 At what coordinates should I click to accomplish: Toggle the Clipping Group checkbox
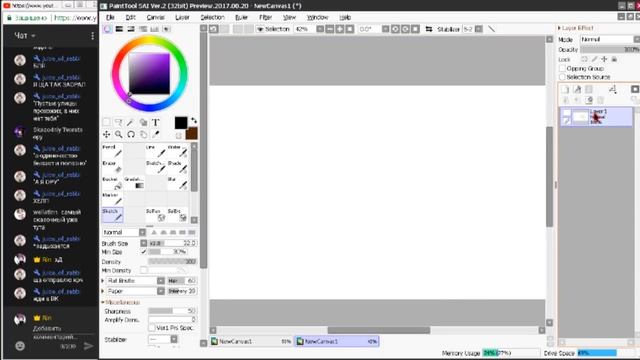pos(562,68)
